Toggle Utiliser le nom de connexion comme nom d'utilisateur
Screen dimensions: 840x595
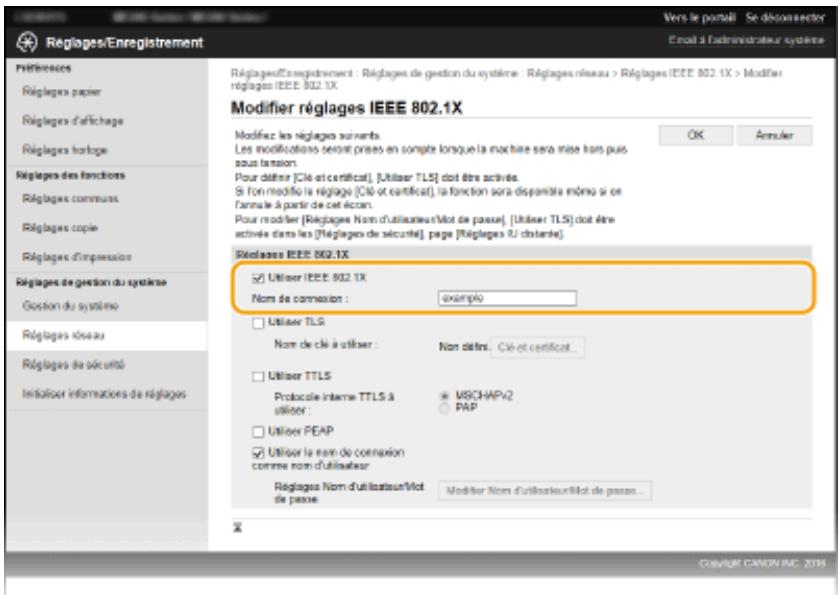tap(258, 453)
